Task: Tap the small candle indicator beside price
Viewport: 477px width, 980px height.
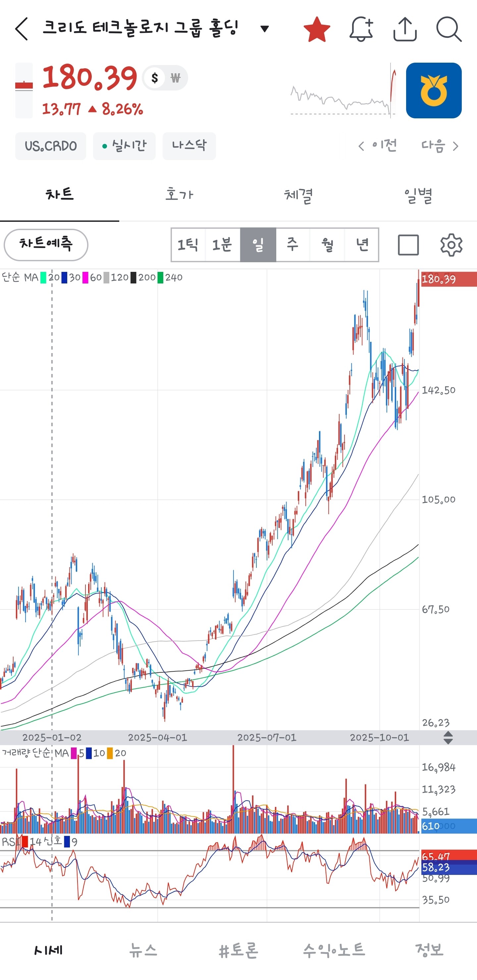Action: point(24,91)
